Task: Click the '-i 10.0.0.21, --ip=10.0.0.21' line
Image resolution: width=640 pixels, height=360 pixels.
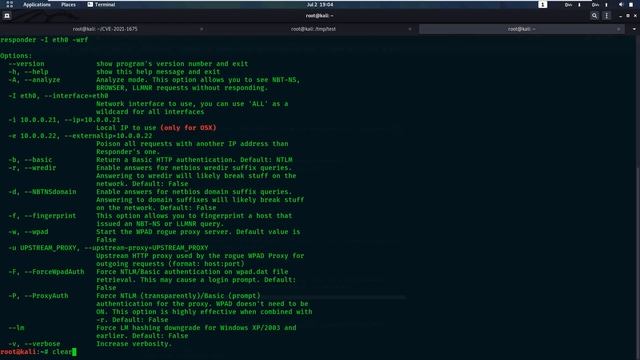Action: click(64, 120)
